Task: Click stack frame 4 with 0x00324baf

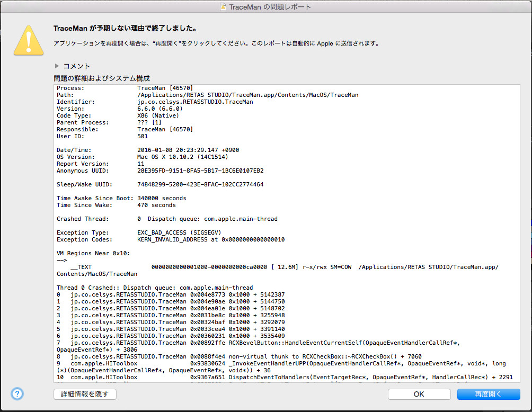Action: 171,322
